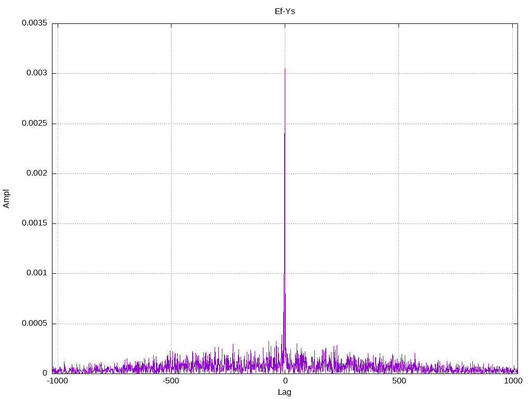This screenshot has width=532, height=399.
Task: Click the y-axis label "Ampl"
Action: (x=6, y=198)
